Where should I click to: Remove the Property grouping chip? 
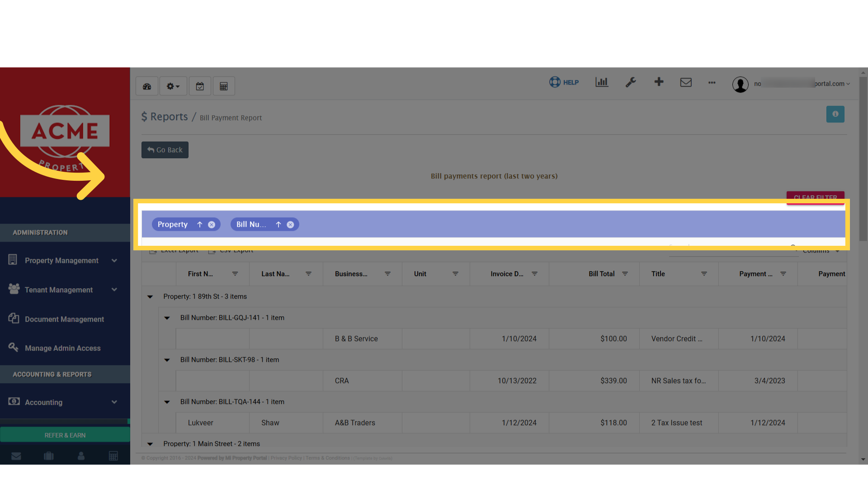212,225
